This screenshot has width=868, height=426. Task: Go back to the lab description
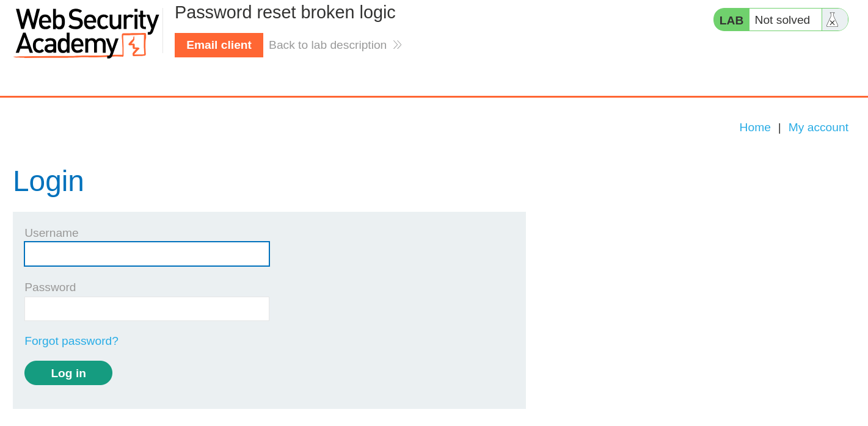click(x=328, y=45)
